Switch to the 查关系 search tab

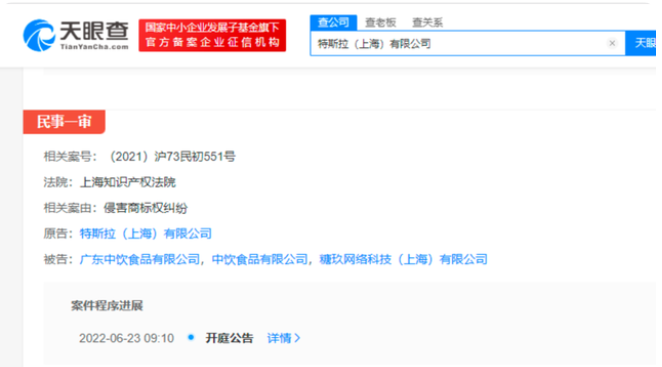coord(427,22)
